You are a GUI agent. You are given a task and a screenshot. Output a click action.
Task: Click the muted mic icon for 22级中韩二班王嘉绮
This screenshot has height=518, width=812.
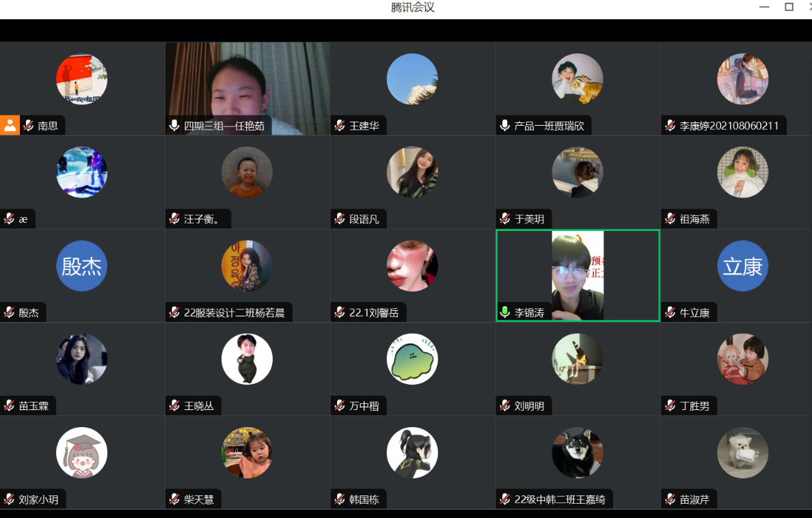[x=505, y=500]
